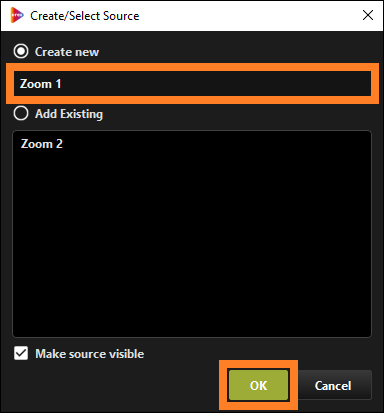Uncheck the Make source visible checkbox
Image resolution: width=384 pixels, height=413 pixels.
21,353
